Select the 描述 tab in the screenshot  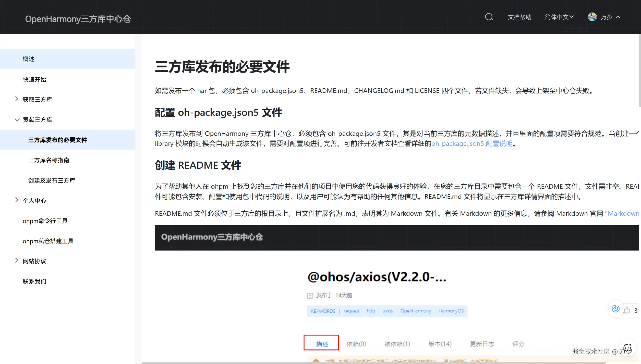pos(322,344)
